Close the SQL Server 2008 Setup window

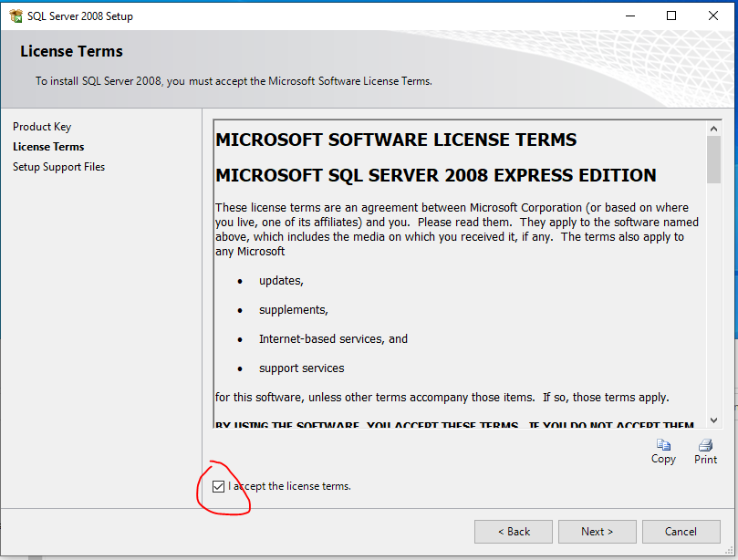(713, 16)
